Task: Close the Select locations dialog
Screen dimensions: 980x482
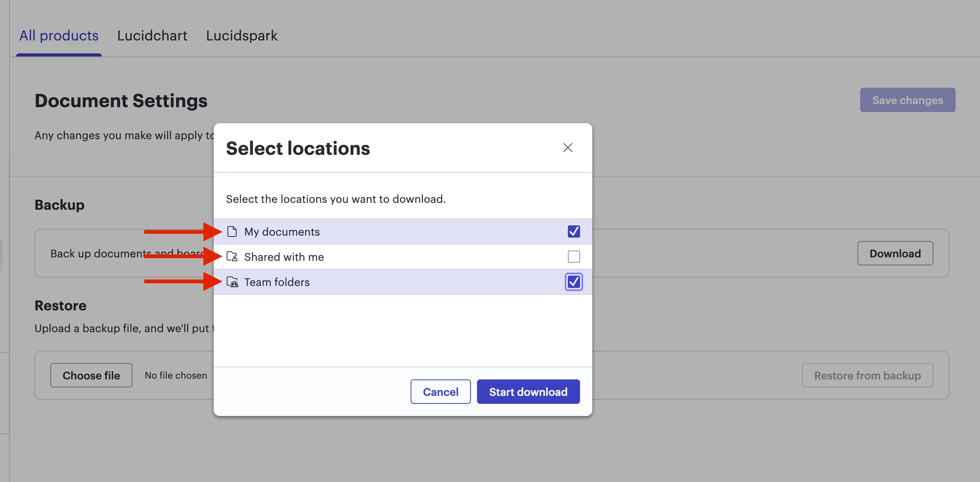Action: (567, 148)
